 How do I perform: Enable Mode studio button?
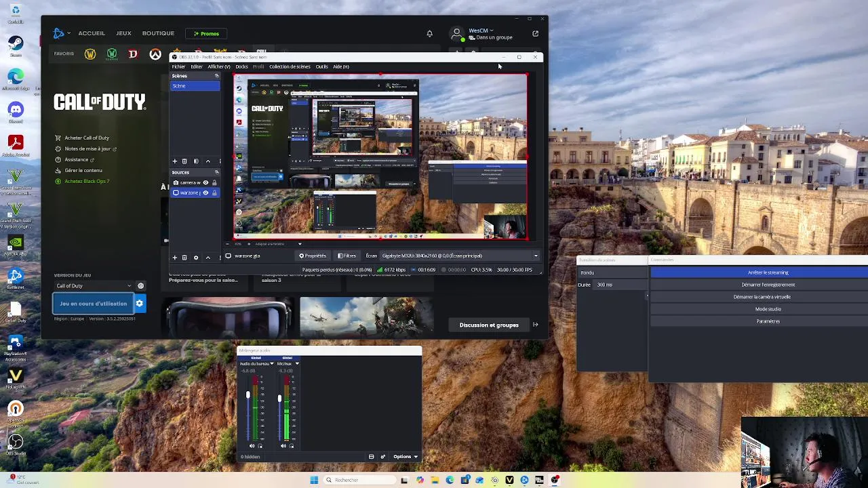(759, 309)
